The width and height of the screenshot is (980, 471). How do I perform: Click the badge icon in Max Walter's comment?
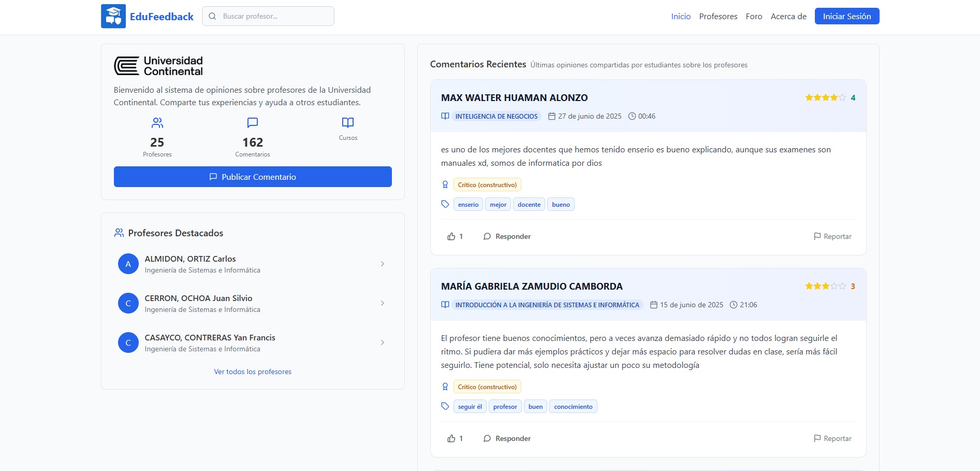(x=445, y=184)
